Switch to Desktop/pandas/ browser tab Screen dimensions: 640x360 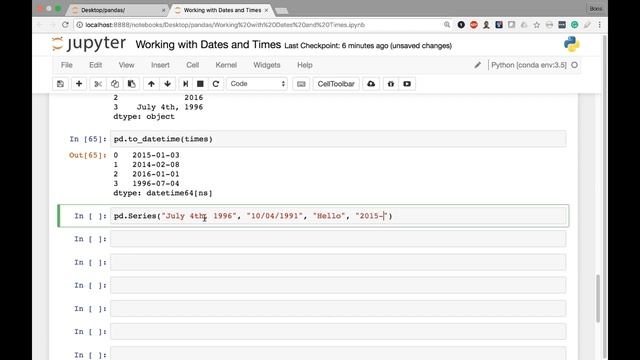pos(116,10)
